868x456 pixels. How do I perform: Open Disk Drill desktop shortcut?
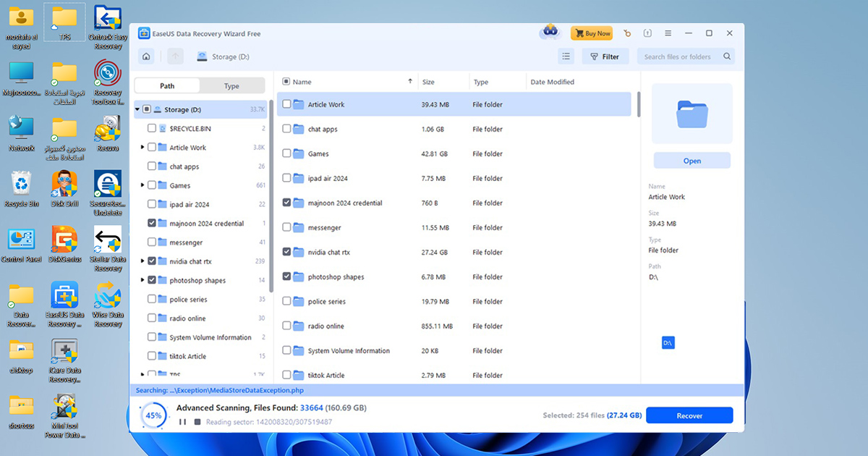tap(64, 190)
